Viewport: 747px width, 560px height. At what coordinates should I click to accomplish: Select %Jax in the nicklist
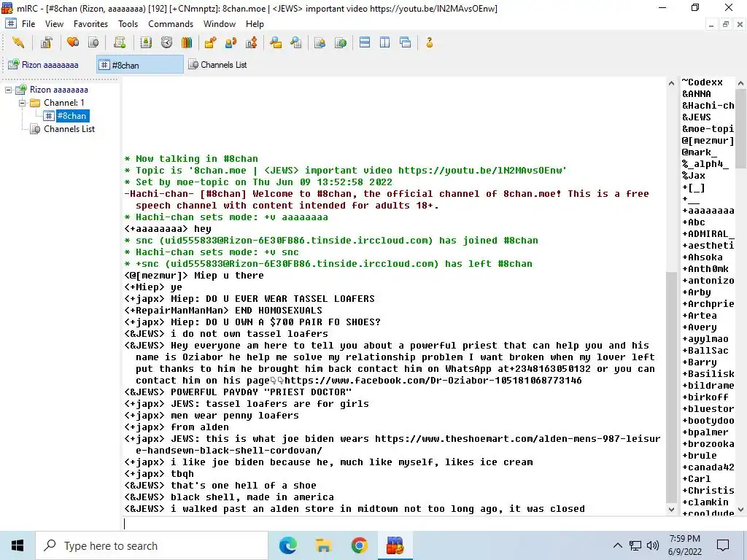click(x=694, y=175)
